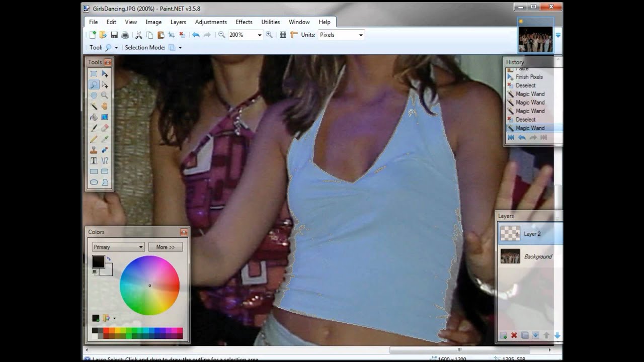The height and width of the screenshot is (362, 644).
Task: Select the Ellipse Select tool
Action: (x=94, y=96)
